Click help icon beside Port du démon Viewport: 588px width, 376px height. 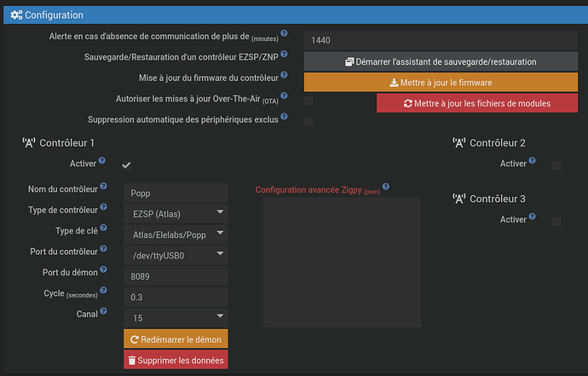(101, 270)
